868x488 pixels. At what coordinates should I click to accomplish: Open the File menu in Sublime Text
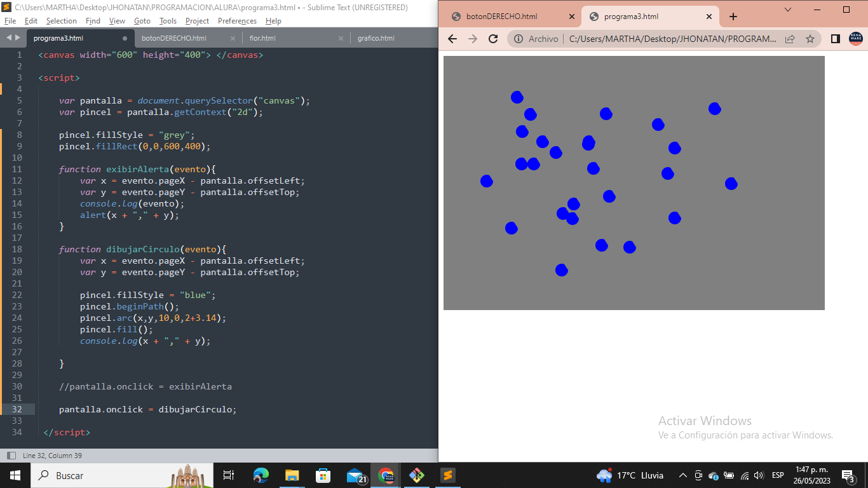pos(10,21)
